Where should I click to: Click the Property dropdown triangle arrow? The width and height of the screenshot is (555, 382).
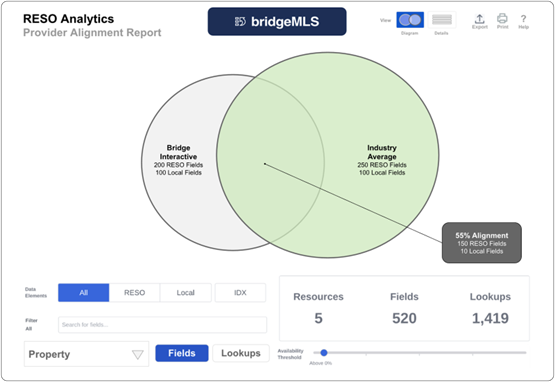[138, 354]
